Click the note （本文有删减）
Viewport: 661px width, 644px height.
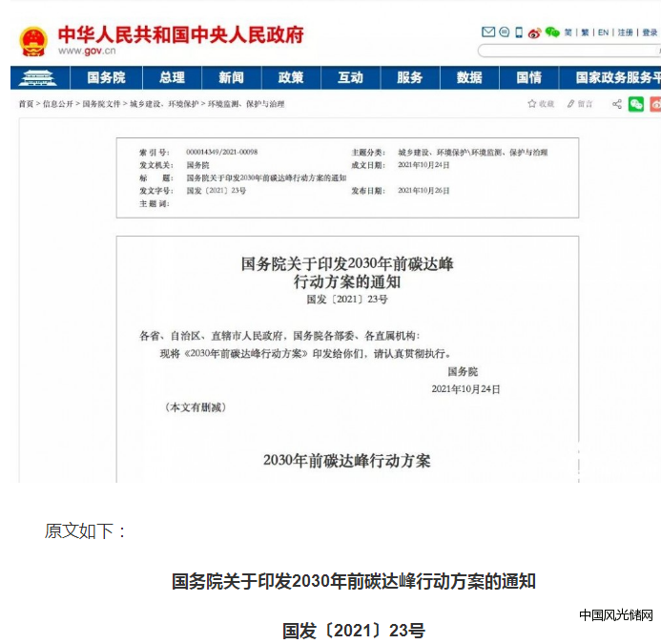196,407
